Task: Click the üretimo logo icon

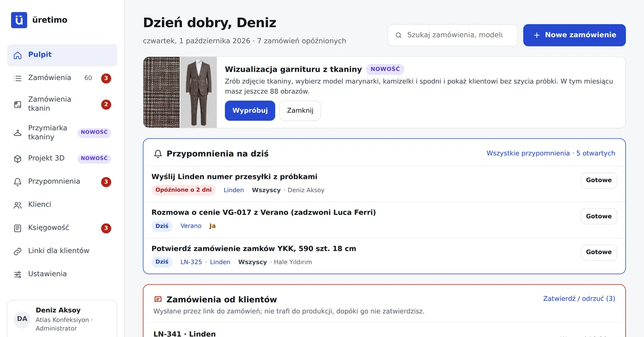Action: (x=19, y=20)
